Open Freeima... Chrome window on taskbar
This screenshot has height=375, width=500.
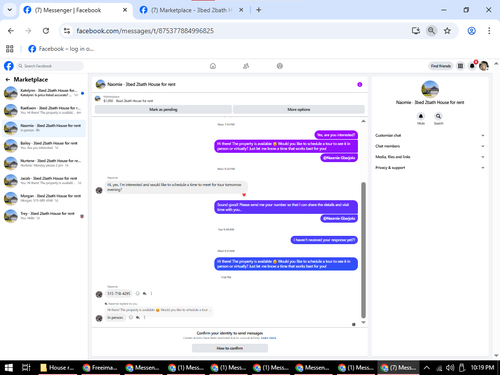tap(100, 368)
